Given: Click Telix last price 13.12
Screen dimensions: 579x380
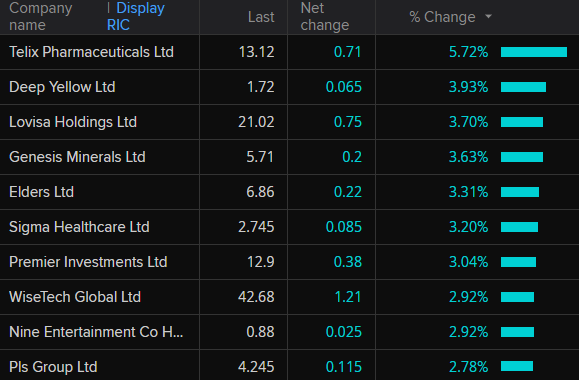Looking at the screenshot, I should tap(256, 52).
